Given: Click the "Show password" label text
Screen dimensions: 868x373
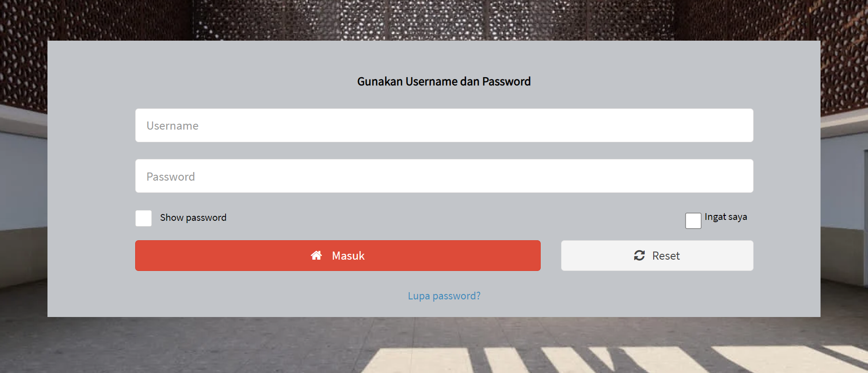Looking at the screenshot, I should pyautogui.click(x=193, y=218).
